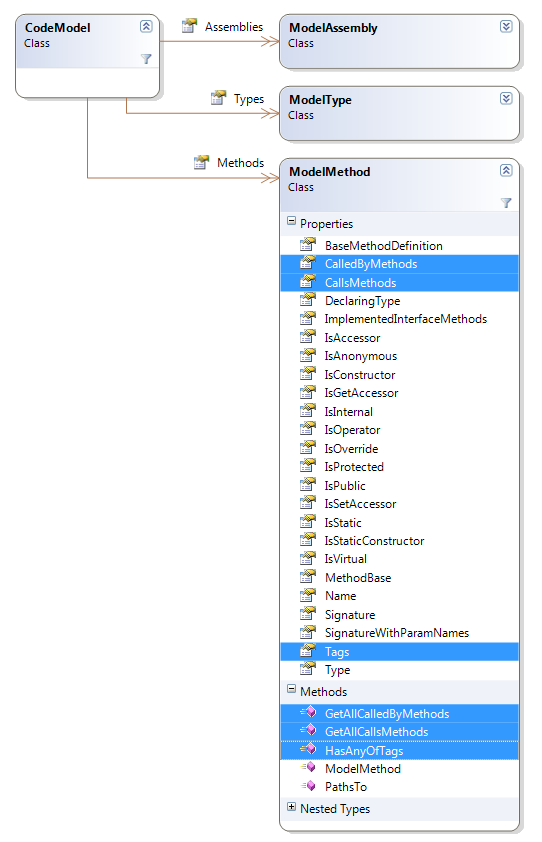This screenshot has height=842, width=542.
Task: Select the HasAnyOfTags method
Action: [x=399, y=750]
